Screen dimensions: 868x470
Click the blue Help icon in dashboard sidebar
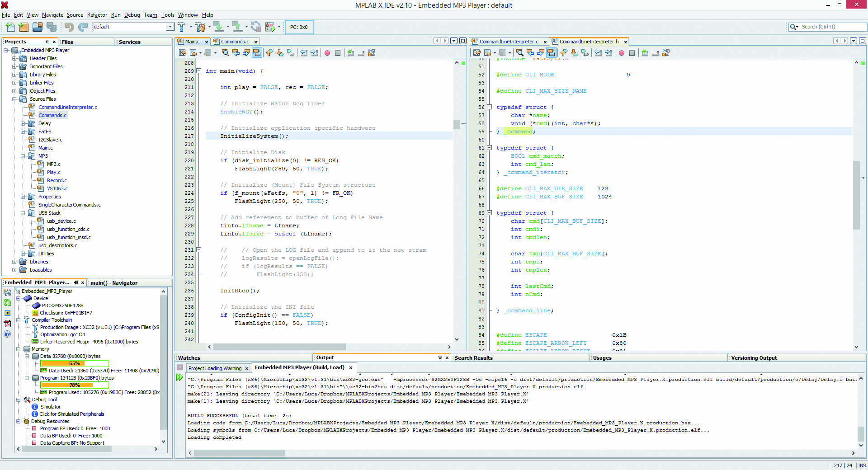[7, 334]
